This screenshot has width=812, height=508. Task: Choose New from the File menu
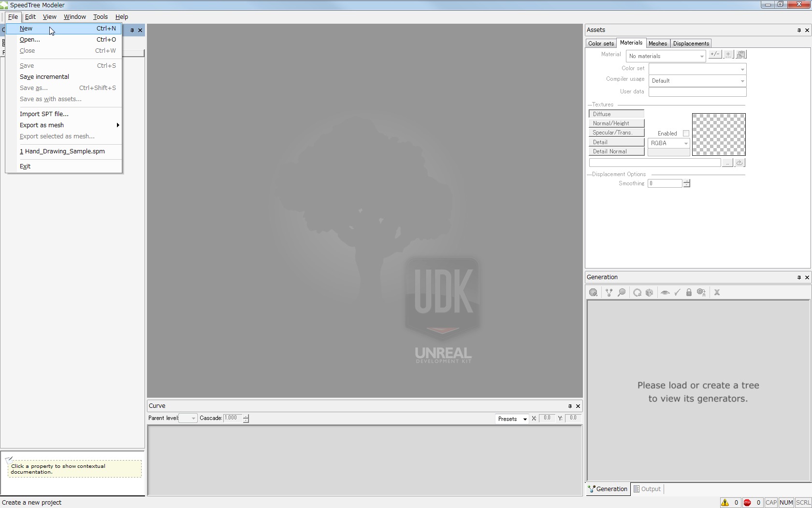pyautogui.click(x=26, y=29)
